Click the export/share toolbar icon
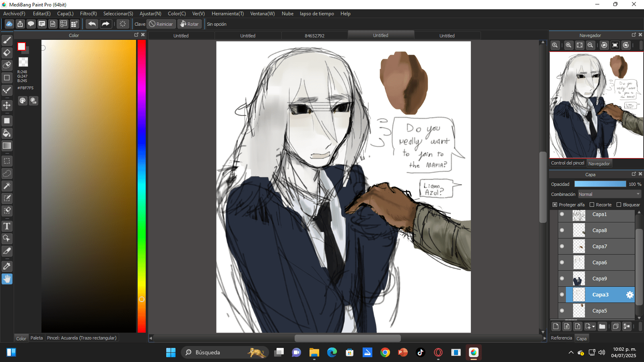Image resolution: width=644 pixels, height=362 pixels. (x=20, y=24)
